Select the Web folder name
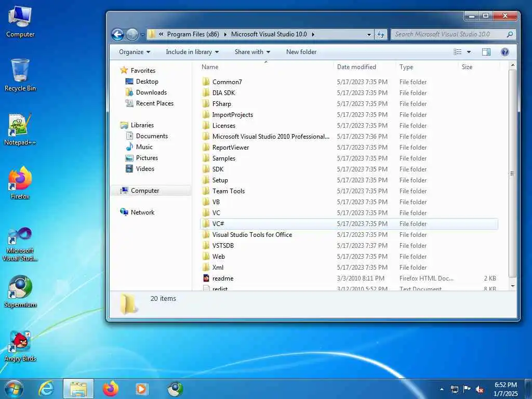This screenshot has width=532, height=399. click(x=219, y=257)
